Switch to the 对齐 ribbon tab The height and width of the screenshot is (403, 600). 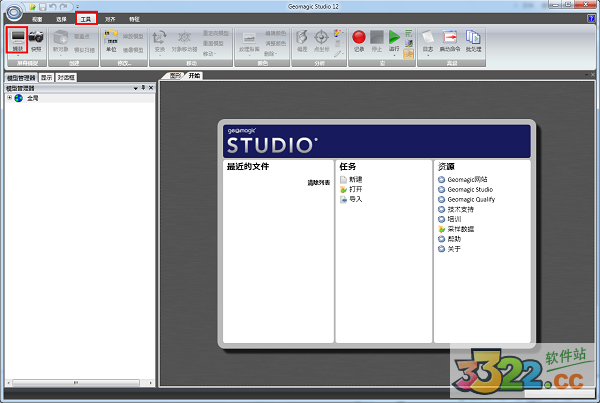pyautogui.click(x=110, y=19)
